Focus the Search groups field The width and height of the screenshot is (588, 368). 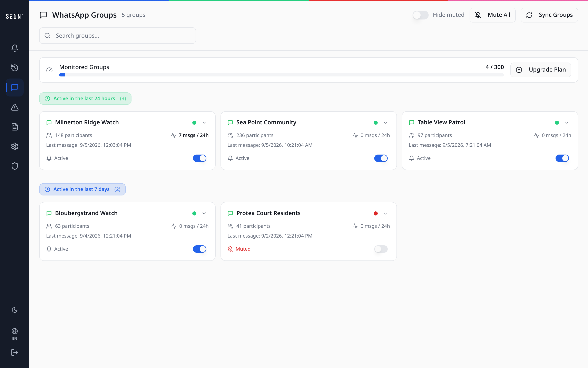tap(118, 36)
